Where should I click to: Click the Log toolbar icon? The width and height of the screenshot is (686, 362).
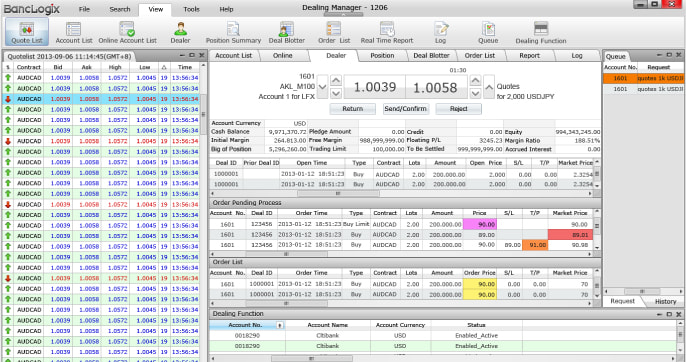coord(441,32)
